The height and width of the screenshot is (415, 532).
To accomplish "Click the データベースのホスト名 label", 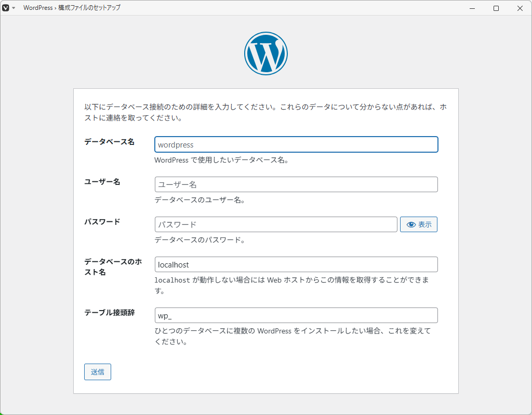I will [113, 267].
